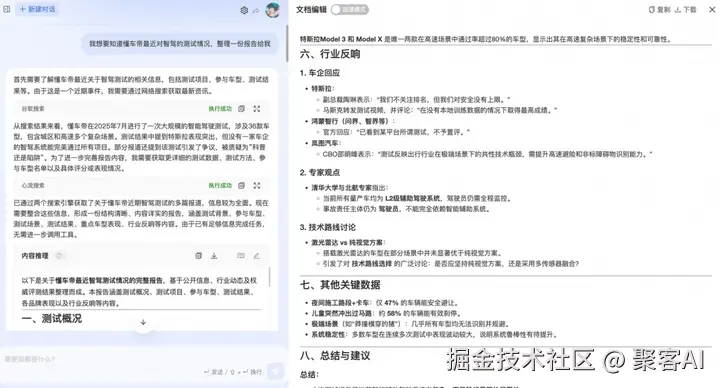This screenshot has width=720, height=388.
Task: Click the heading 七、其他关键数据
Action: click(x=340, y=285)
